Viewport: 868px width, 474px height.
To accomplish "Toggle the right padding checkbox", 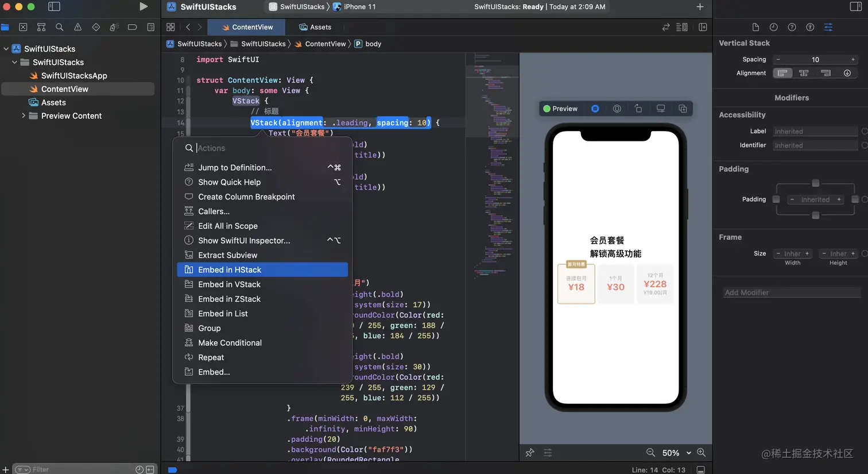I will [x=855, y=199].
